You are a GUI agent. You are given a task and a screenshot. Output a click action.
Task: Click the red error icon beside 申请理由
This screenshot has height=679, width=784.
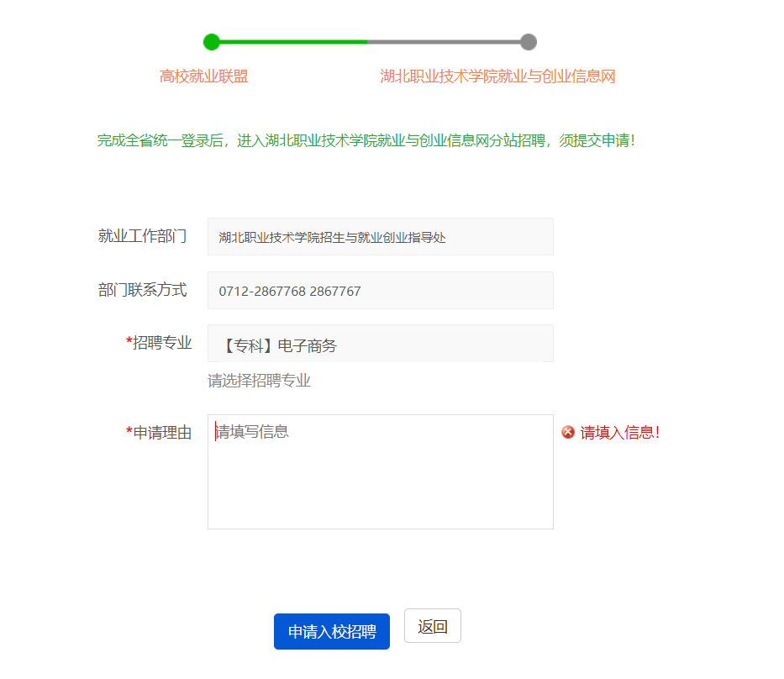coord(568,432)
